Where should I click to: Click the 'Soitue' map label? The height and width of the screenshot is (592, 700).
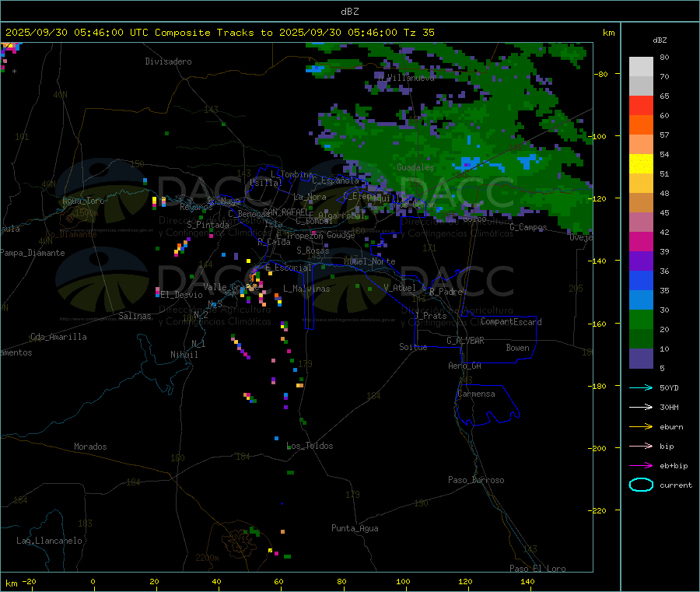pyautogui.click(x=413, y=347)
